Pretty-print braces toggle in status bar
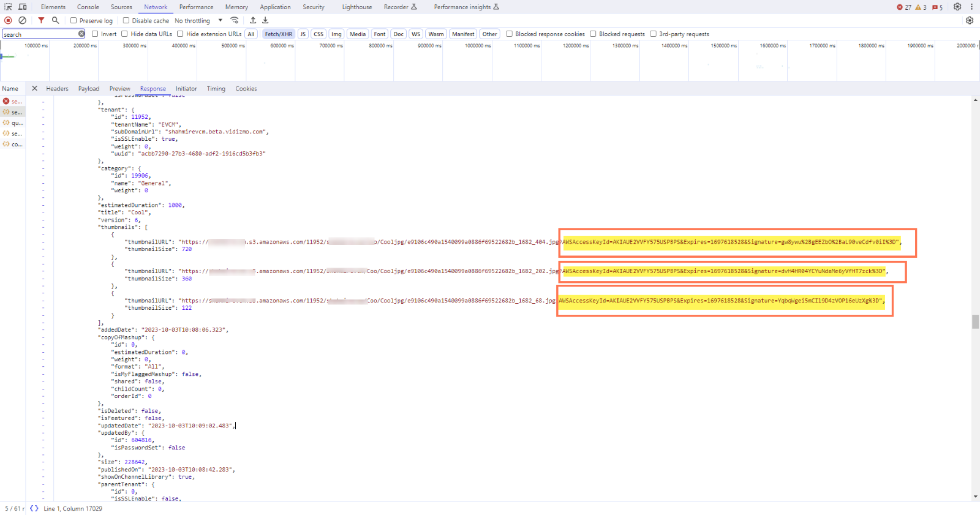The height and width of the screenshot is (515, 980). pos(34,508)
